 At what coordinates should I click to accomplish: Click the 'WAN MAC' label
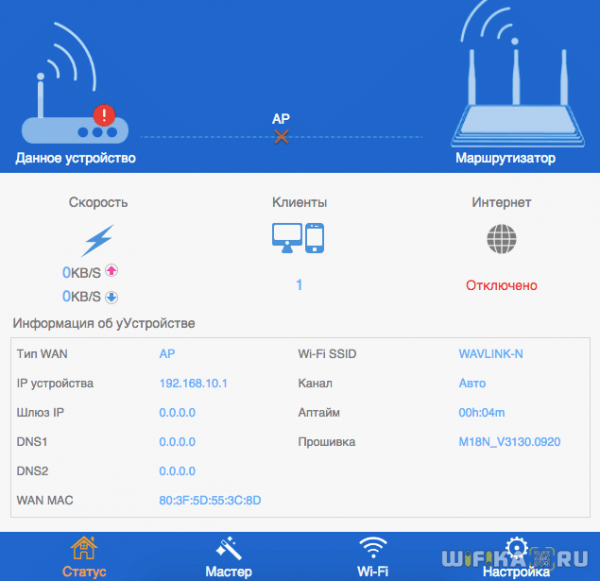coord(45,500)
